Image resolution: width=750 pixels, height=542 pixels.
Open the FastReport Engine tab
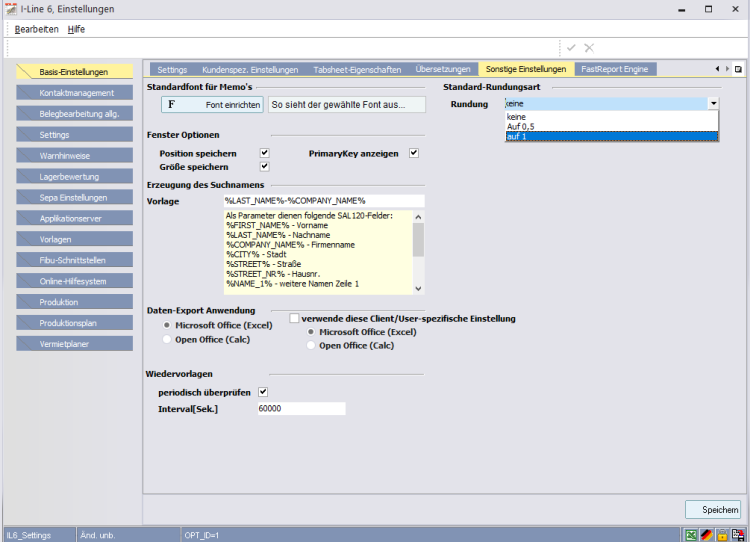point(615,69)
